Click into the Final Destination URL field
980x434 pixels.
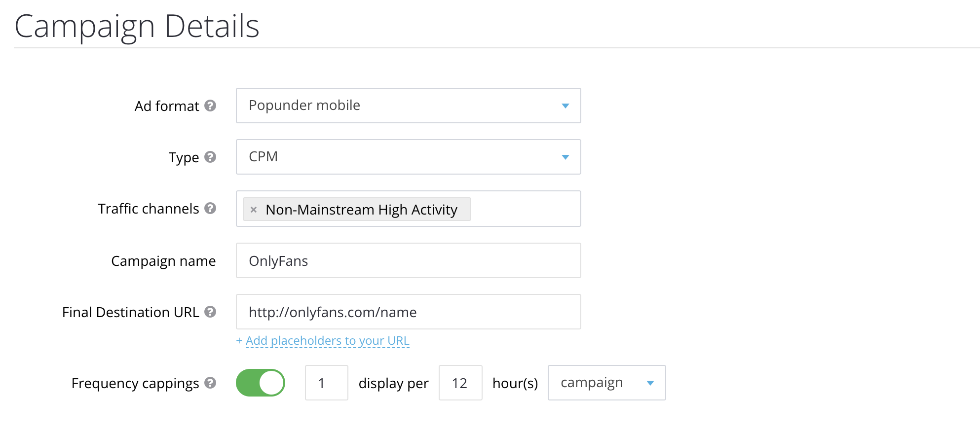[408, 312]
